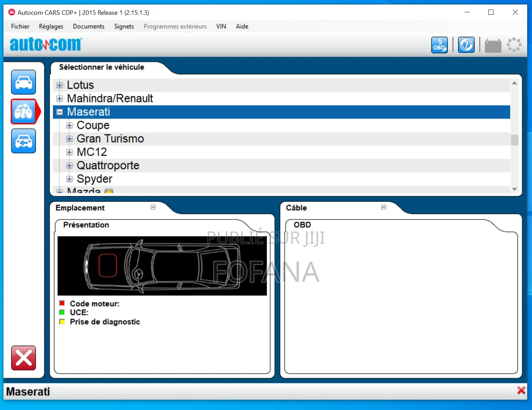Click the car wireframe location image
Image resolution: width=532 pixels, height=410 pixels.
click(x=162, y=266)
